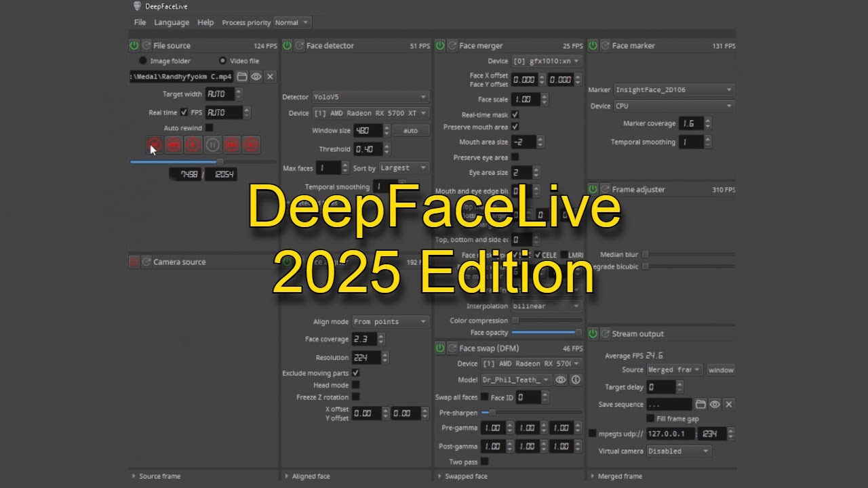Show the model folder with the Model eye icon
Viewport: 868px width, 488px height.
click(561, 380)
